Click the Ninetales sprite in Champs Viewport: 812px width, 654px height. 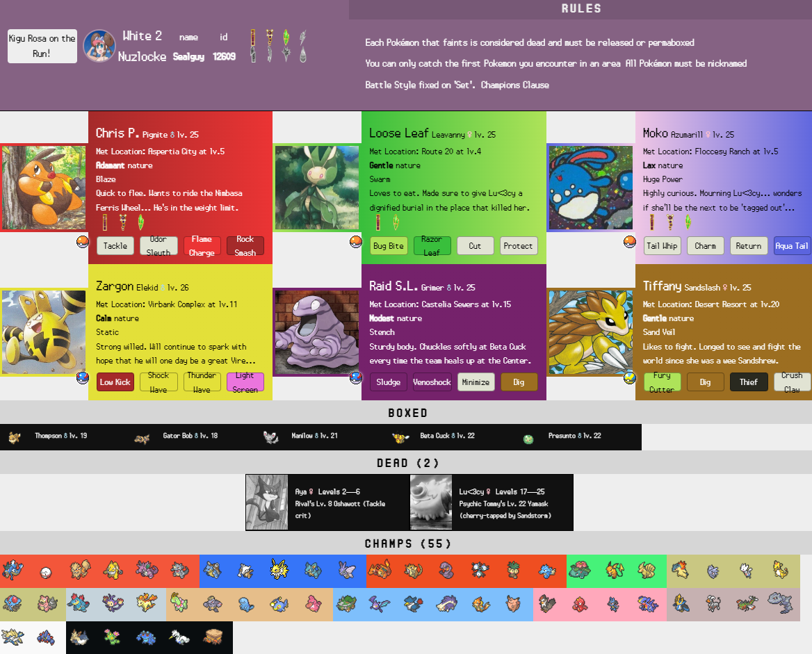click(647, 570)
